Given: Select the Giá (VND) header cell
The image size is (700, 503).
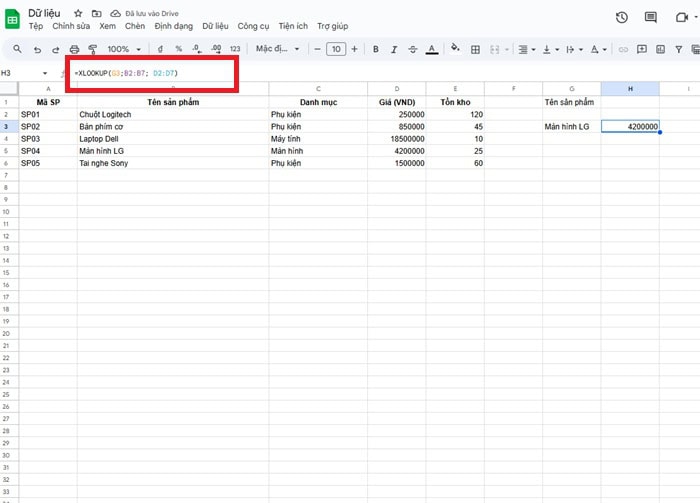Looking at the screenshot, I should pos(397,102).
